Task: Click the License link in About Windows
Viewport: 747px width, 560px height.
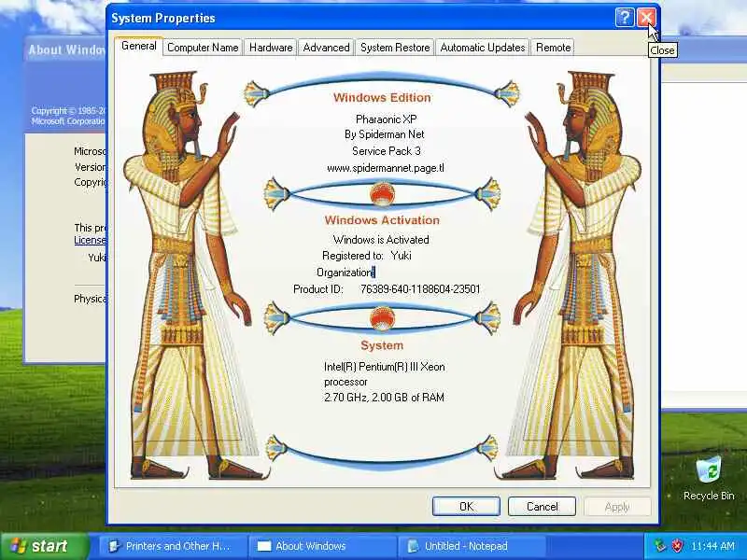Action: [90, 240]
